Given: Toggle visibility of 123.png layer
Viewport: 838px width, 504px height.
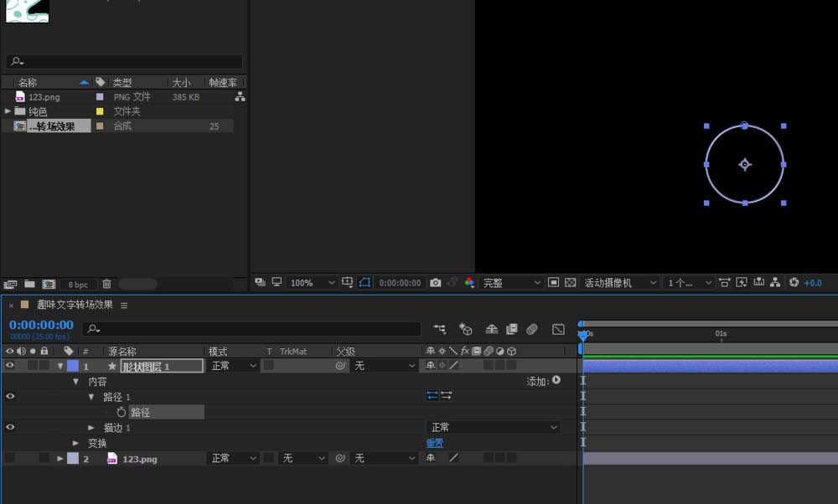Looking at the screenshot, I should (10, 458).
